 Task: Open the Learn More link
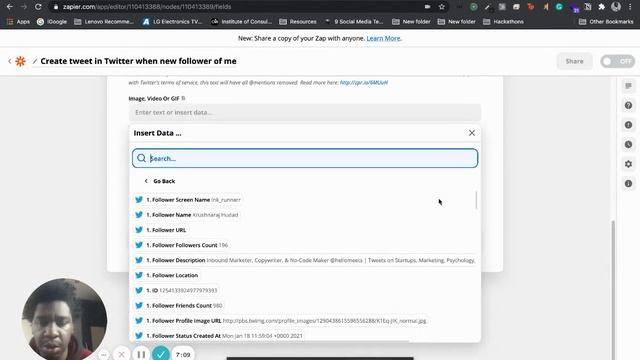click(384, 38)
